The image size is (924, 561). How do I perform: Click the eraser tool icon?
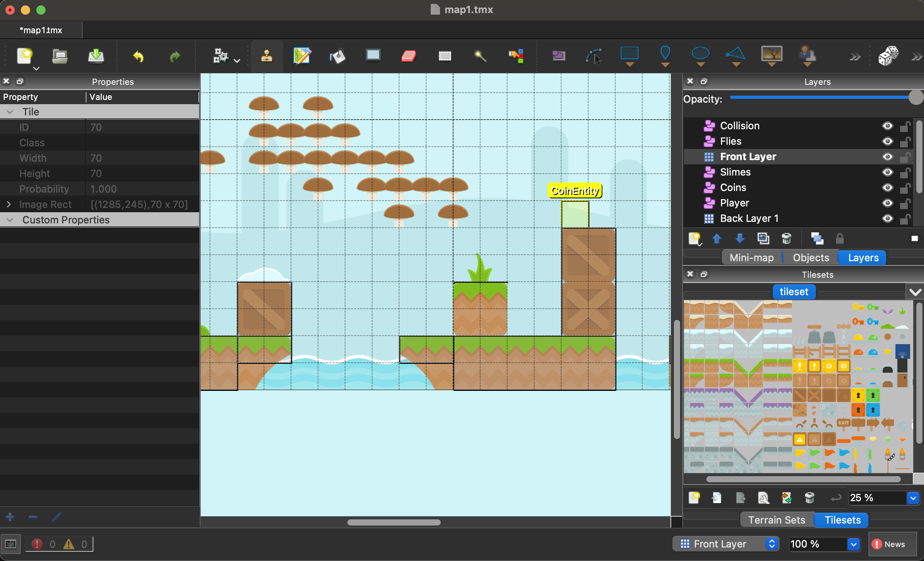tap(409, 56)
